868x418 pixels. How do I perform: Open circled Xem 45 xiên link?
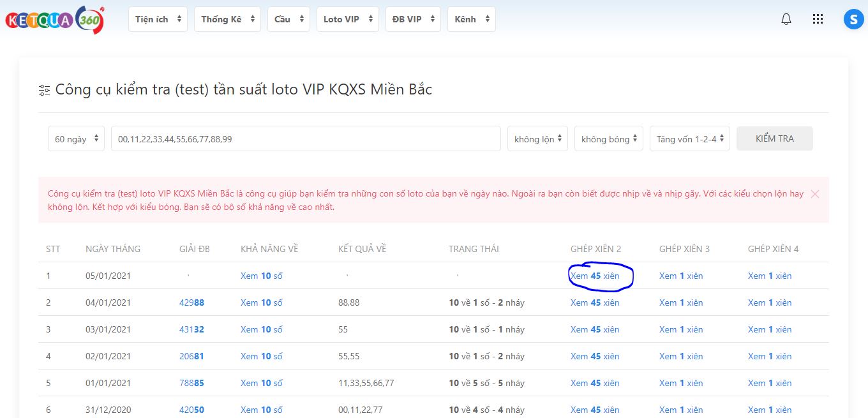point(595,276)
